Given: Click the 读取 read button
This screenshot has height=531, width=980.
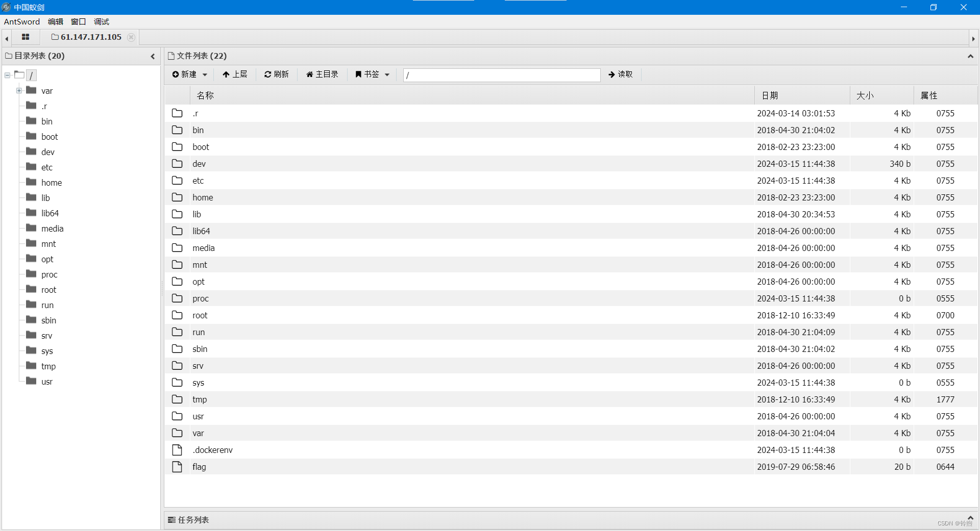Looking at the screenshot, I should 620,74.
